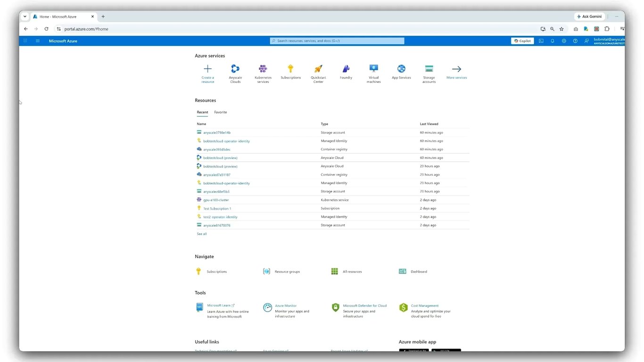Open the Feedback icon in header
This screenshot has height=362, width=644.
click(x=586, y=41)
